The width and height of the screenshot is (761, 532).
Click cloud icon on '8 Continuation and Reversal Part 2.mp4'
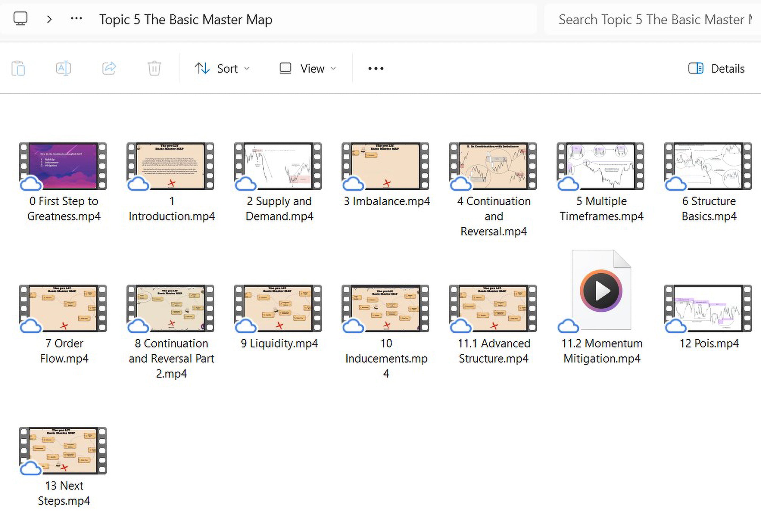[138, 326]
